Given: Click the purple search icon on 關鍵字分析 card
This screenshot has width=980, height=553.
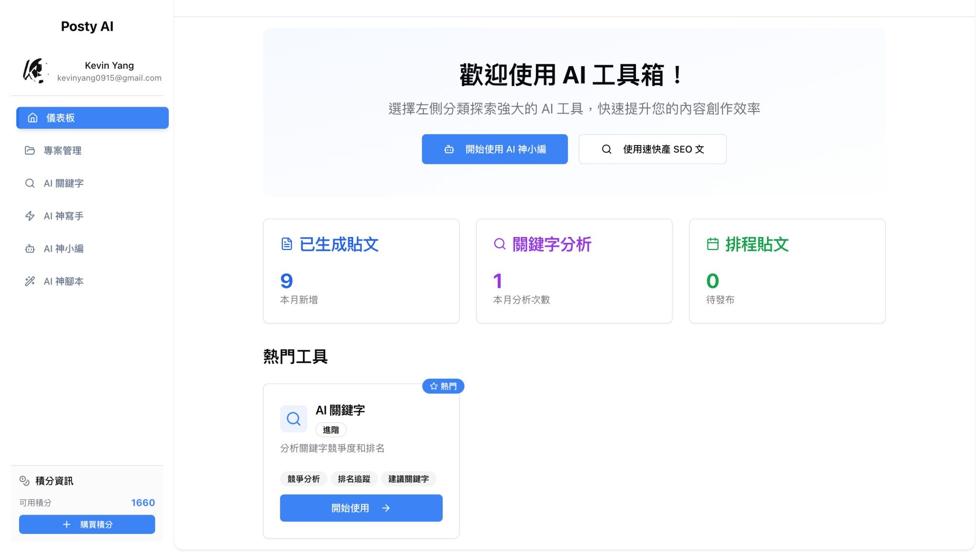Looking at the screenshot, I should [500, 244].
